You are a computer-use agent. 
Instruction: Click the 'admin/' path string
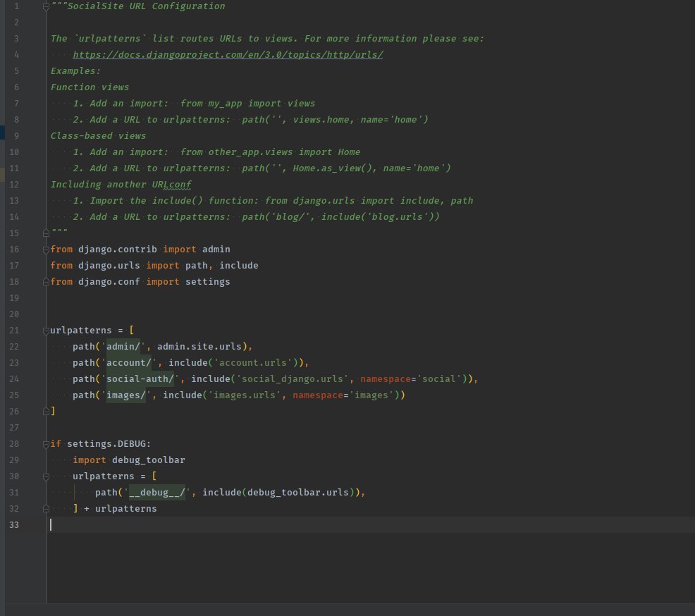(123, 347)
